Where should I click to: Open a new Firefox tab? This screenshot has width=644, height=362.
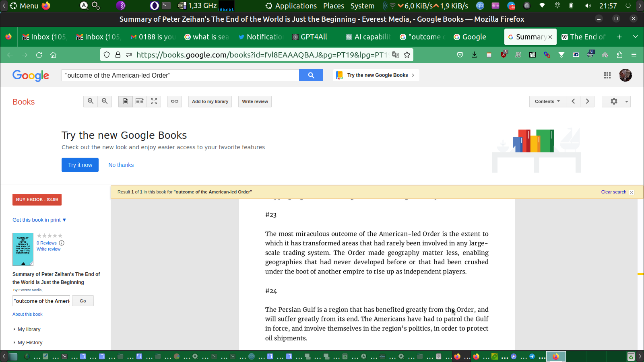click(x=619, y=37)
